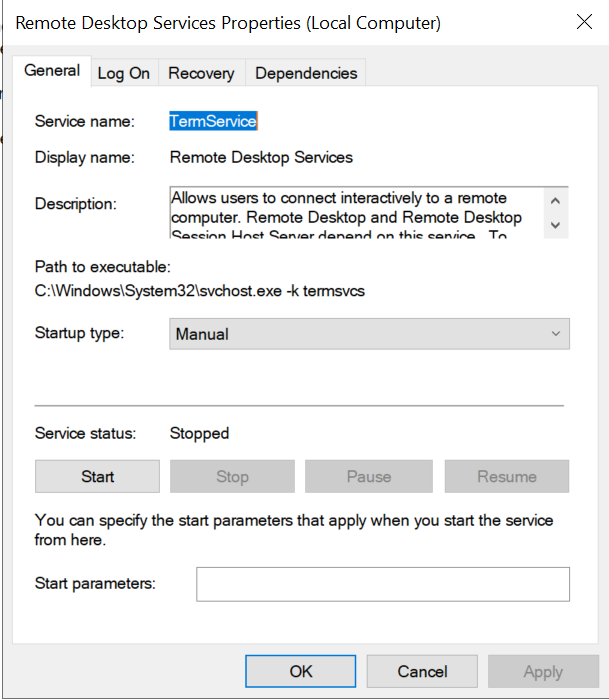Viewport: 609px width, 700px height.
Task: Open the Dependencies tab
Action: [x=306, y=73]
